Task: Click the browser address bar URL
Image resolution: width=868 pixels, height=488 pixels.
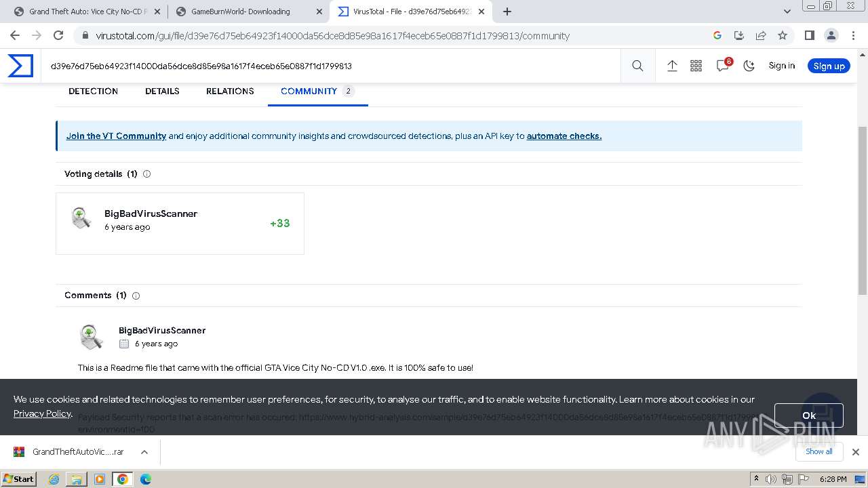Action: 332,36
